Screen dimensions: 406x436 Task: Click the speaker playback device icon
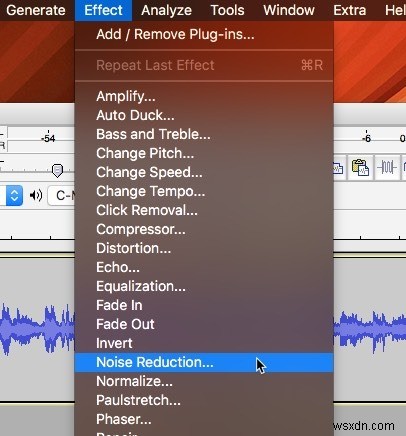tap(36, 195)
